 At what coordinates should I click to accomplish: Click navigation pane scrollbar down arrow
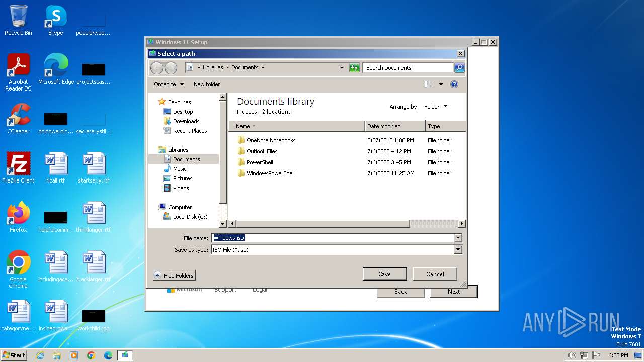tap(223, 224)
